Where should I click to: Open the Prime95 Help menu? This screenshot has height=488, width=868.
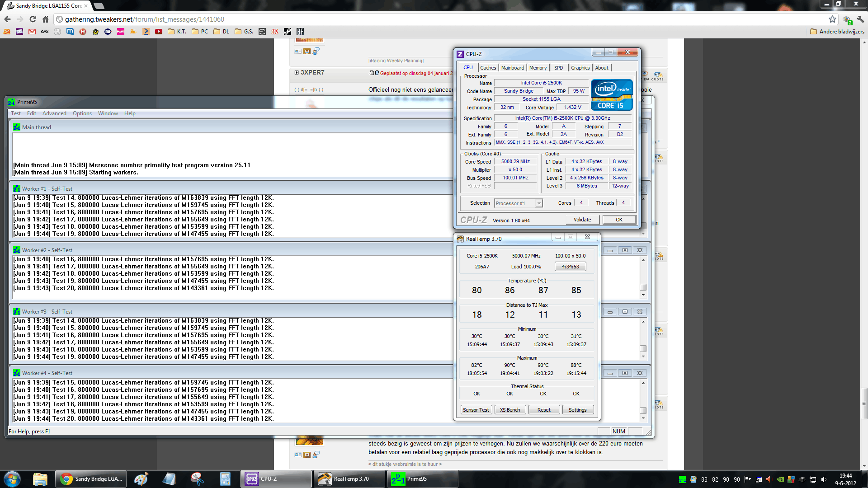click(130, 113)
